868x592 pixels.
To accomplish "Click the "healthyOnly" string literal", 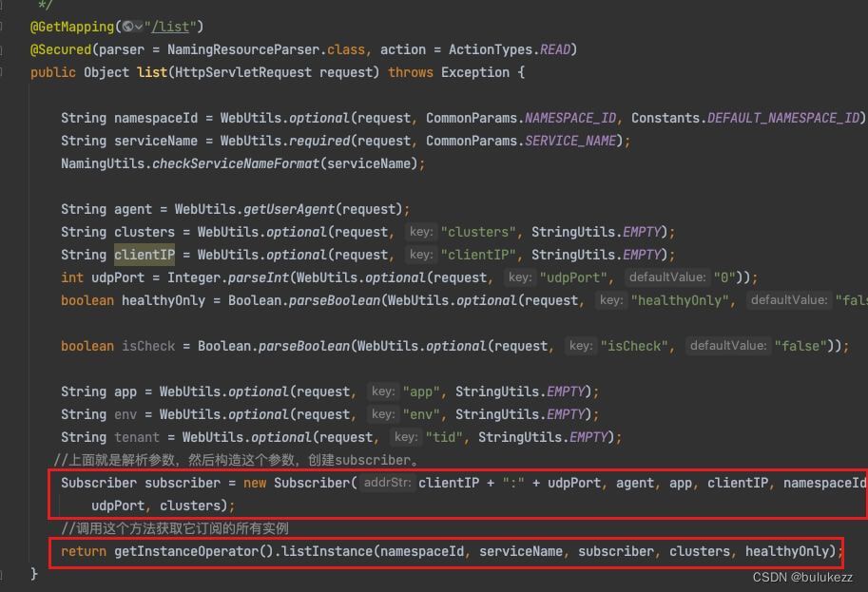I will click(681, 300).
